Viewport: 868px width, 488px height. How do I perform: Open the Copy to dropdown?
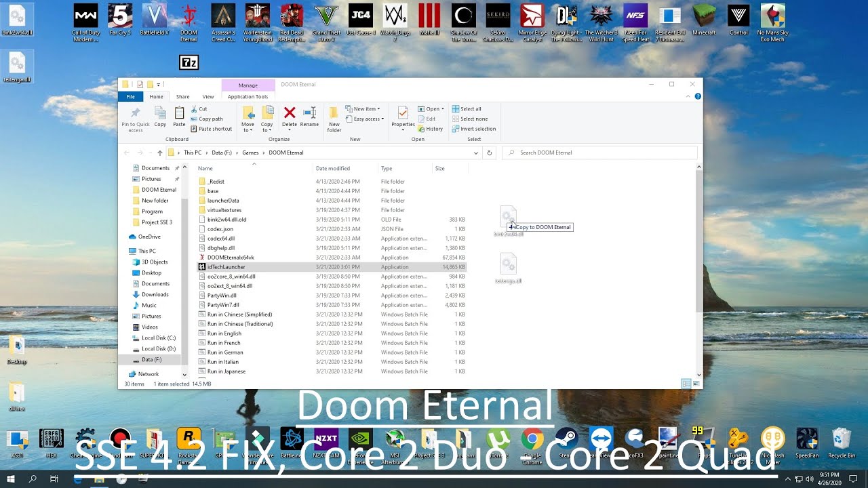267,119
